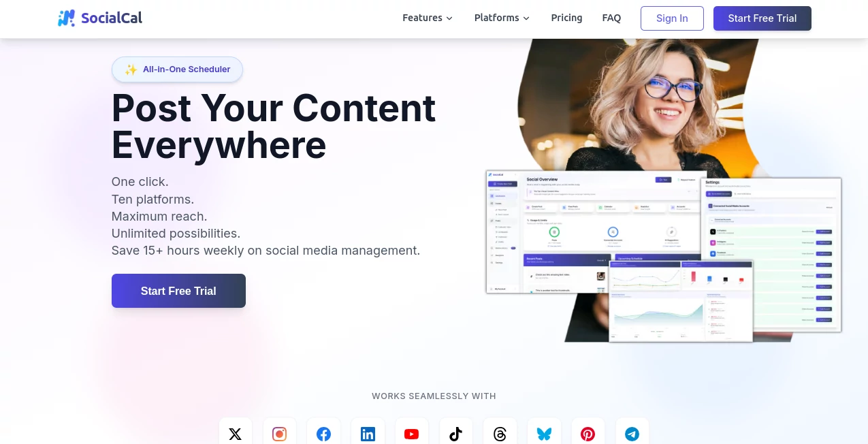Click the X (Twitter) platform icon
The image size is (868, 444).
click(235, 434)
